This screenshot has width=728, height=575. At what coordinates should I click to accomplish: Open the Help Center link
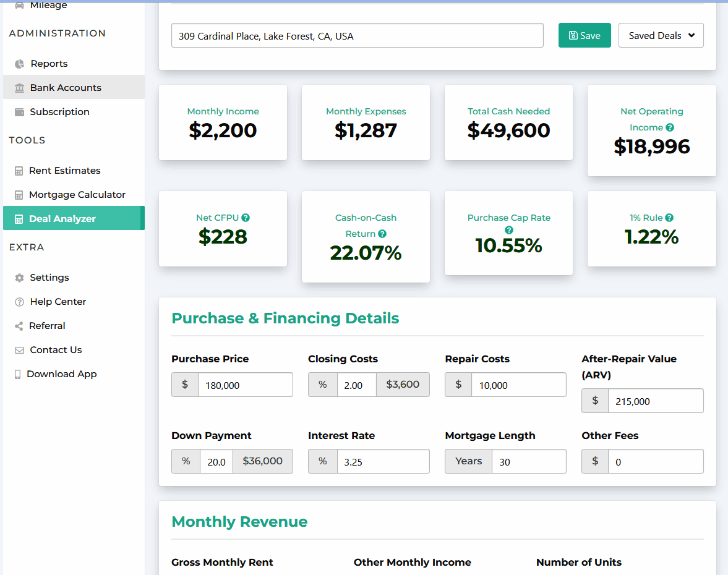(58, 302)
